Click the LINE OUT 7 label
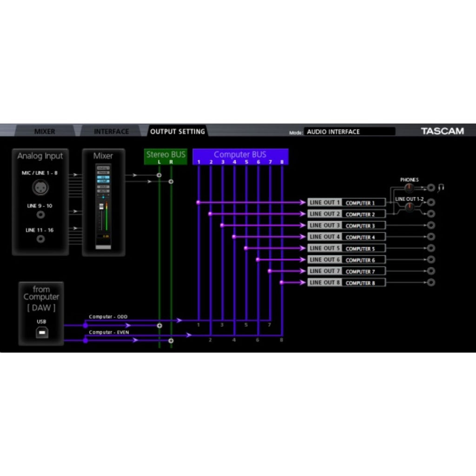This screenshot has width=476, height=476. point(324,271)
